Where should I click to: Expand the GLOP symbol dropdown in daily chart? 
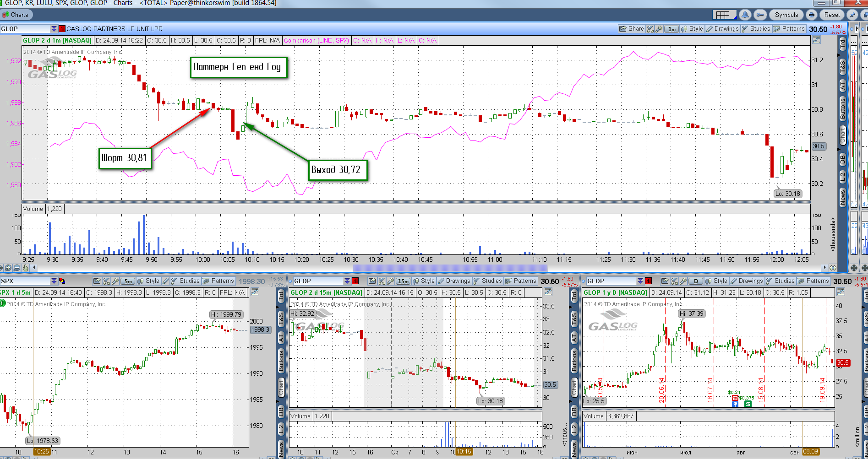click(x=640, y=281)
